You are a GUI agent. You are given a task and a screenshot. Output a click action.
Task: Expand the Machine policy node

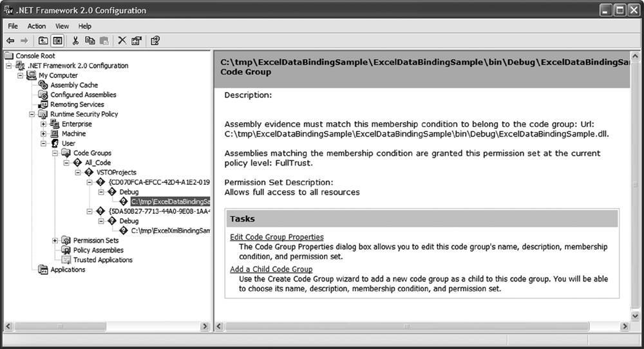(44, 134)
